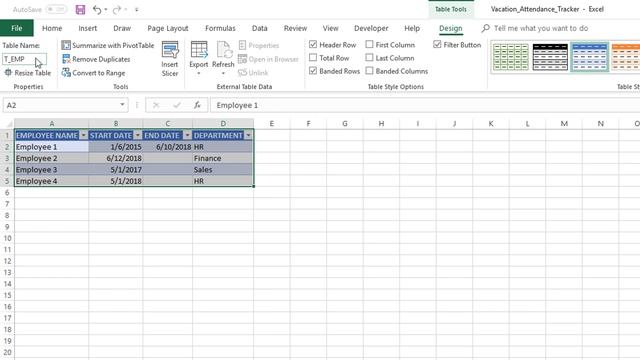This screenshot has width=640, height=360.
Task: Click the cell containing Finance
Action: 223,158
